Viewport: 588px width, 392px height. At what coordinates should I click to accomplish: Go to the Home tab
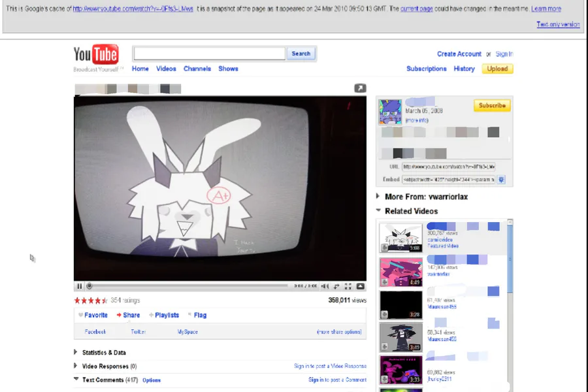[140, 69]
